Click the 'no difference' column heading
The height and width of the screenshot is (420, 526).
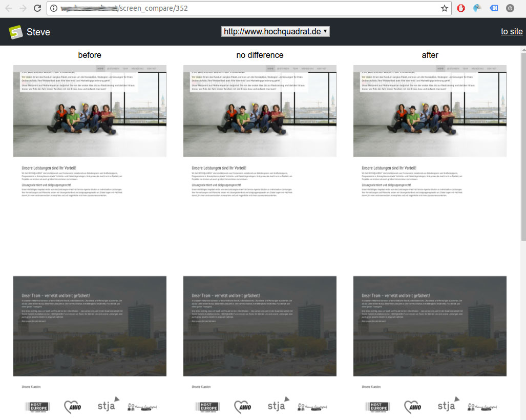coord(260,55)
